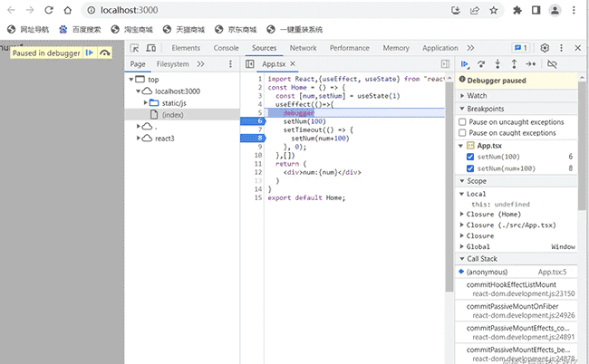Open the 天猫商城 bookmark
This screenshot has height=364, width=589.
184,29
